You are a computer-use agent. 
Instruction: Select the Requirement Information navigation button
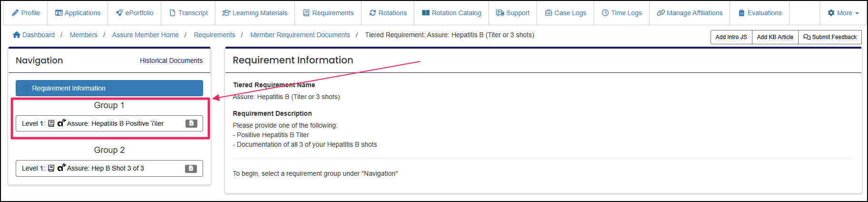click(x=109, y=88)
